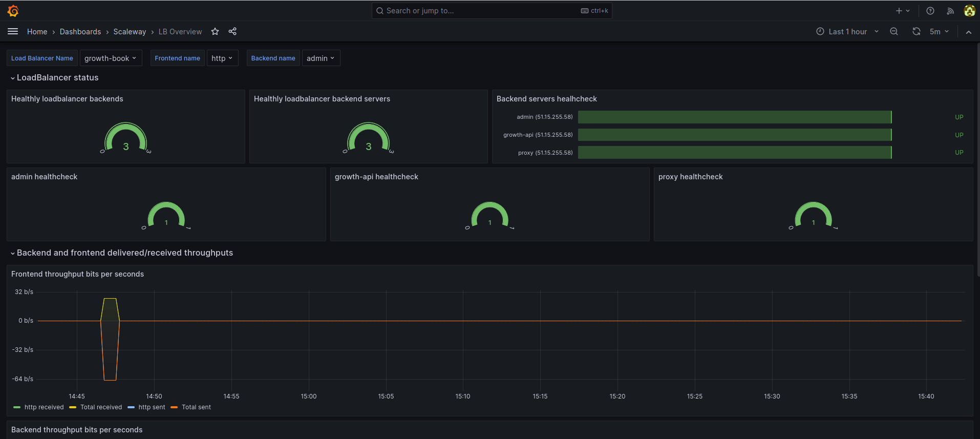Go to Dashboards breadcrumb

(x=80, y=32)
